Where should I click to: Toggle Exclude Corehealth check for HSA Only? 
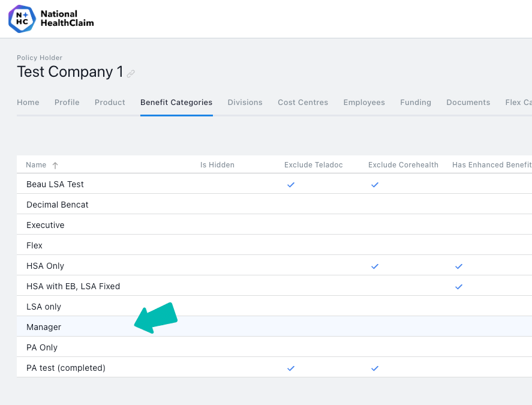pyautogui.click(x=375, y=266)
